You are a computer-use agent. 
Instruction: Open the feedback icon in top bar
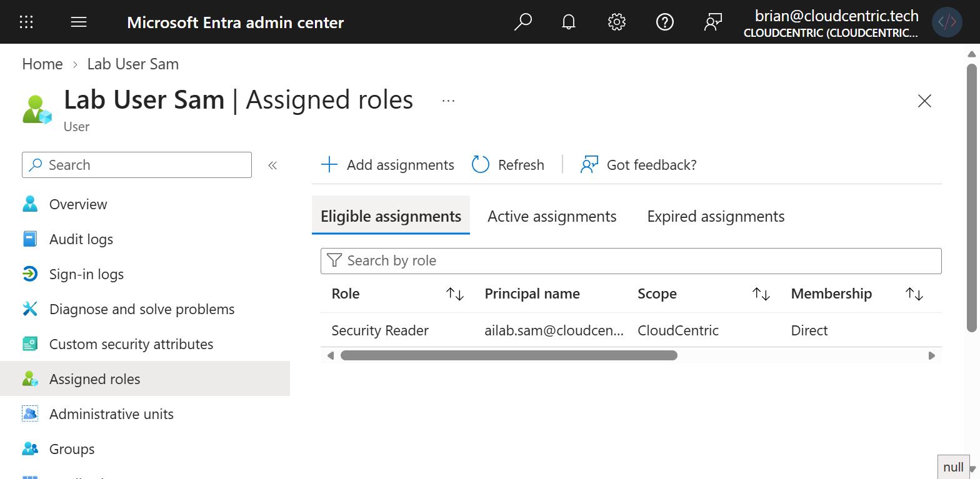(x=713, y=22)
